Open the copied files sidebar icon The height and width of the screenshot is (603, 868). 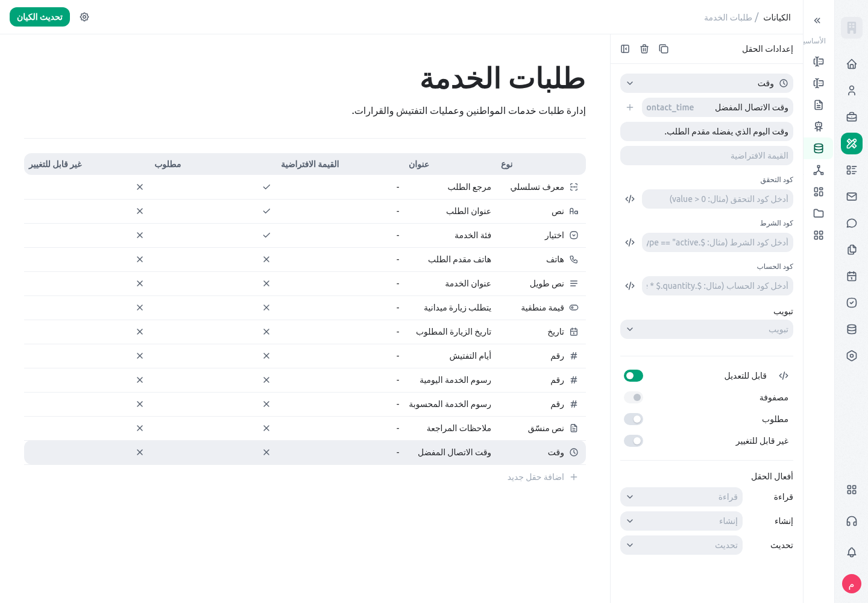(852, 250)
